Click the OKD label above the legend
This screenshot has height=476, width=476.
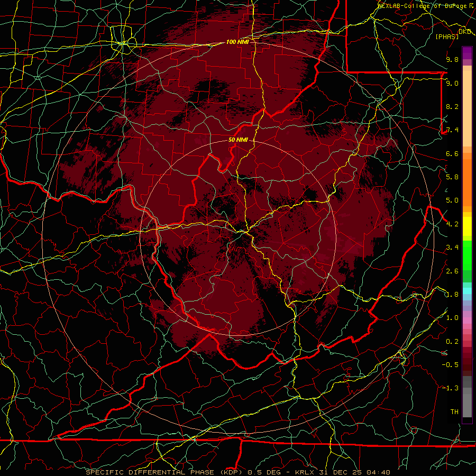pos(464,32)
